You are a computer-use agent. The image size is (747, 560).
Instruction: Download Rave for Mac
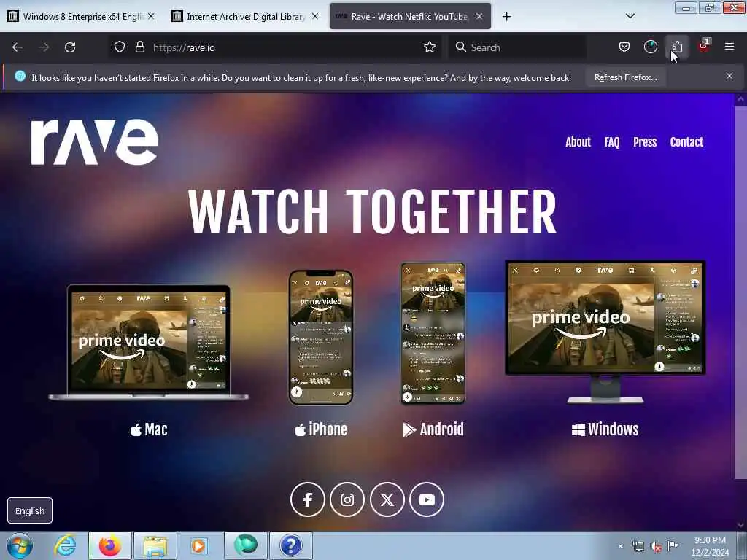coord(149,429)
